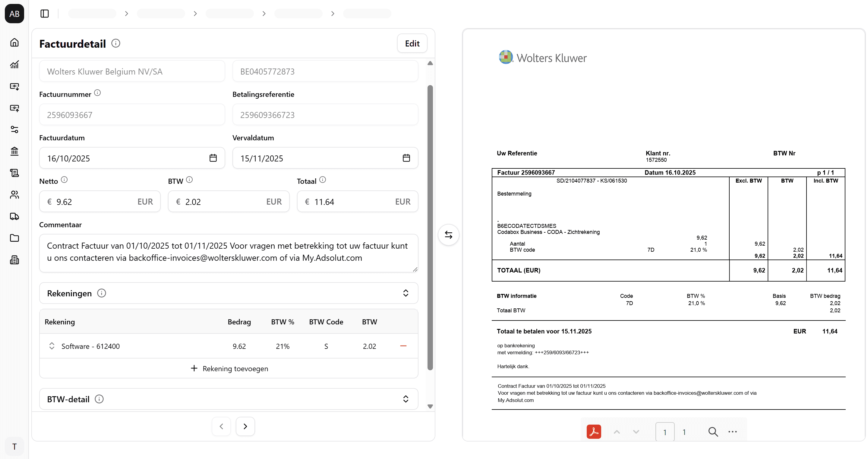868x459 pixels.
Task: Click the Betalingsreferentie field
Action: 325,115
